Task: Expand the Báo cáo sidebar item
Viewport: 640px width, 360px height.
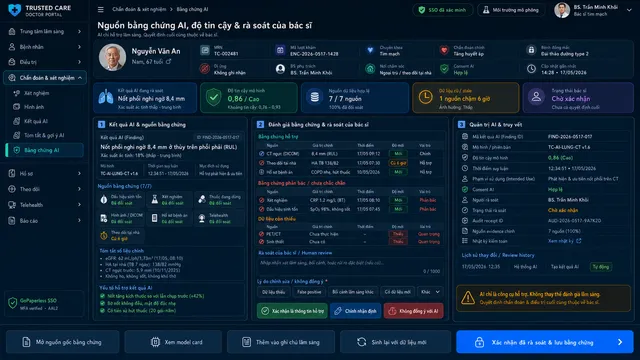Action: click(x=45, y=221)
